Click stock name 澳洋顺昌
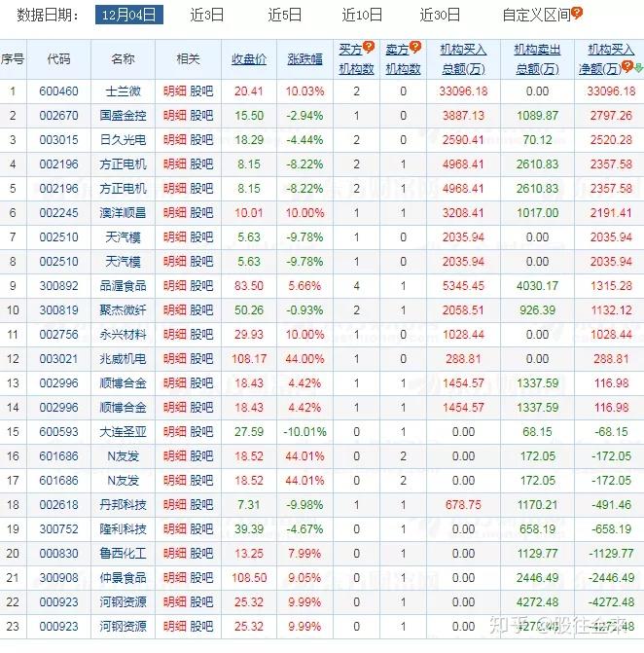 click(x=123, y=213)
